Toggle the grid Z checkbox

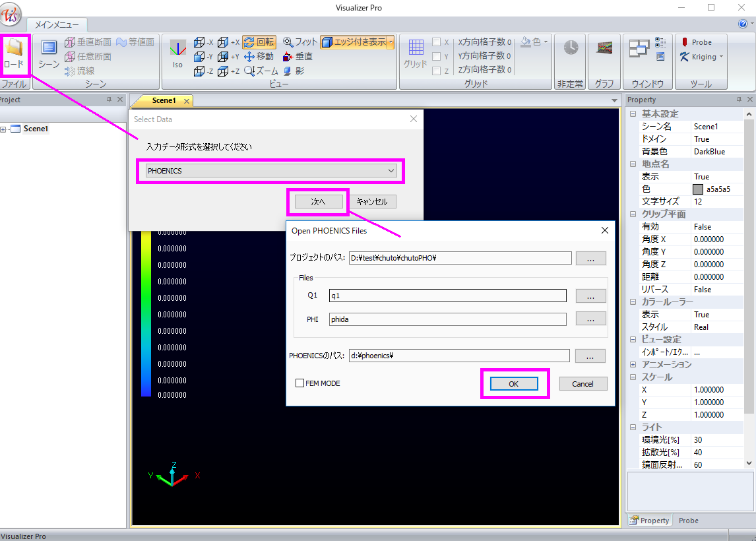437,71
